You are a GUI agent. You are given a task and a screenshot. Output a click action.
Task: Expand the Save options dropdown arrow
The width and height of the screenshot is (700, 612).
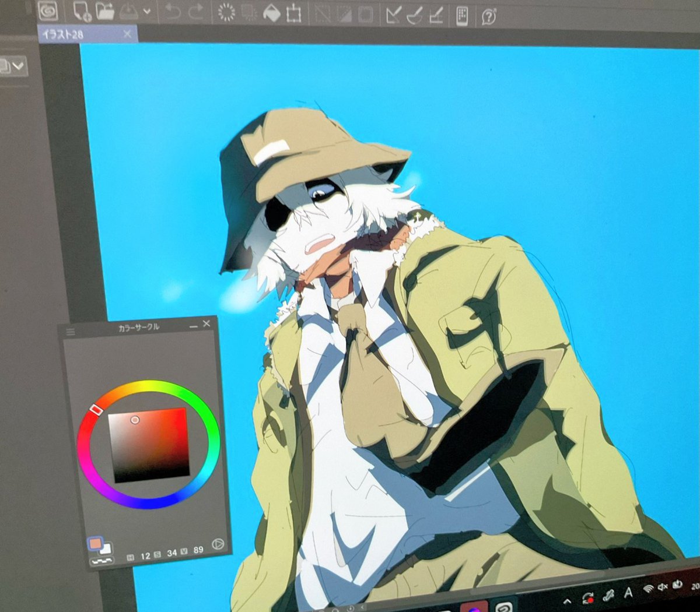[146, 12]
